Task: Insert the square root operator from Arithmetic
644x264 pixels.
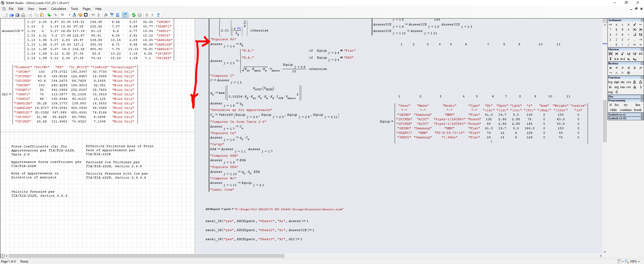Action: [634, 35]
